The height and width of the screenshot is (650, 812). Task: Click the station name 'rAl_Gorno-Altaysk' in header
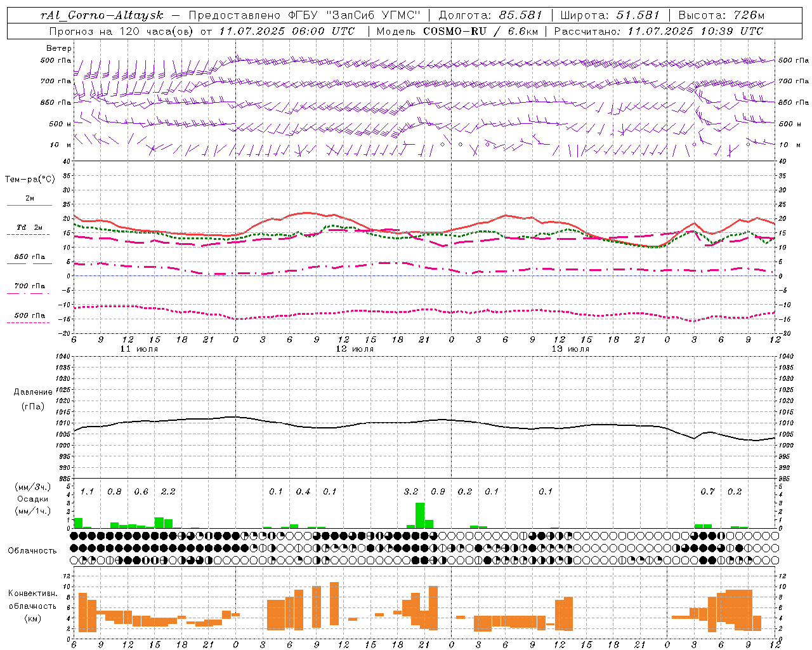point(102,15)
